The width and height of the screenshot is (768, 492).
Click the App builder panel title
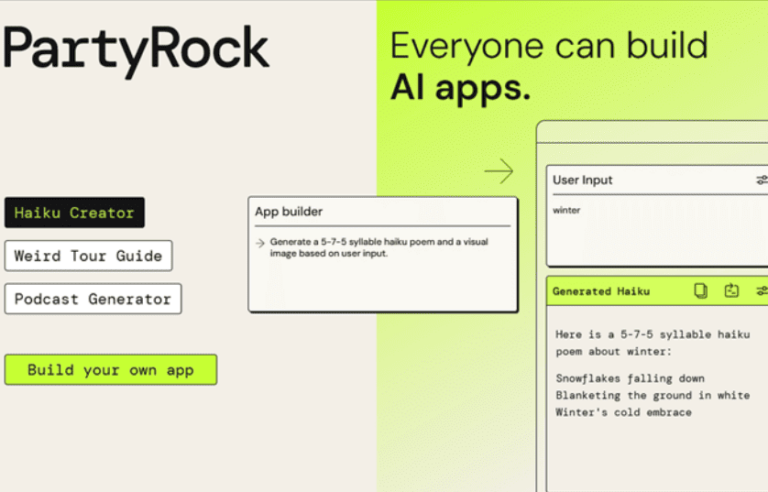coord(288,212)
